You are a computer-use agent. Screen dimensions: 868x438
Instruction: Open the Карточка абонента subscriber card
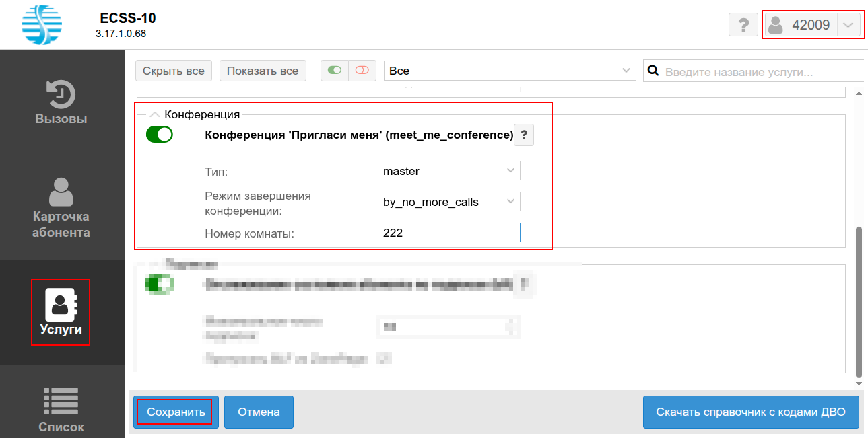click(x=61, y=209)
